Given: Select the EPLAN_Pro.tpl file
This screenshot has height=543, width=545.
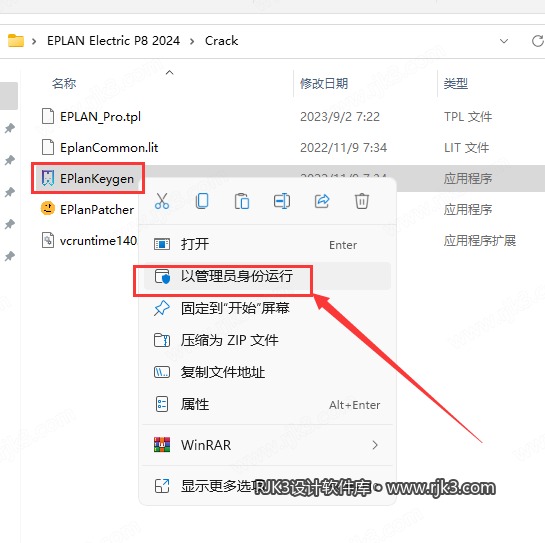Looking at the screenshot, I should coord(100,116).
